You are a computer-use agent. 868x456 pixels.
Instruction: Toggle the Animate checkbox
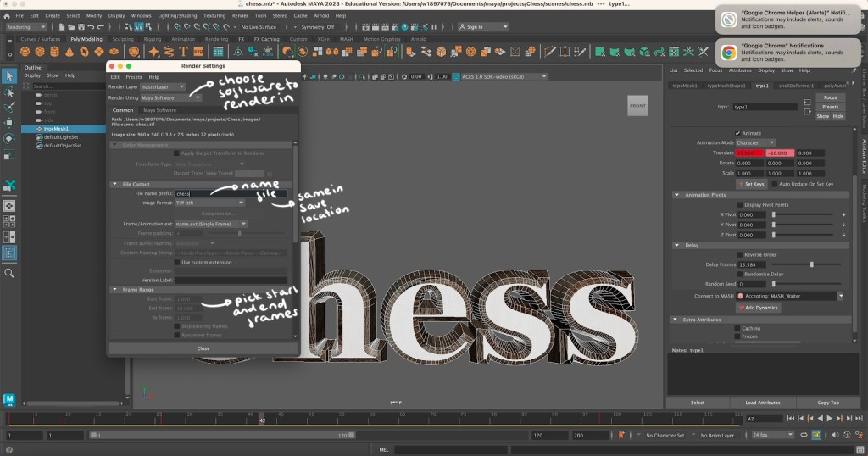pos(737,133)
